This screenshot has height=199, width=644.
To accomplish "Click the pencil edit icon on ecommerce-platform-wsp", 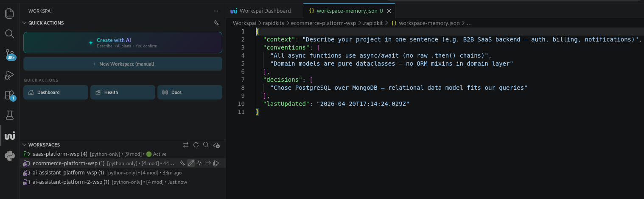I will pyautogui.click(x=191, y=163).
